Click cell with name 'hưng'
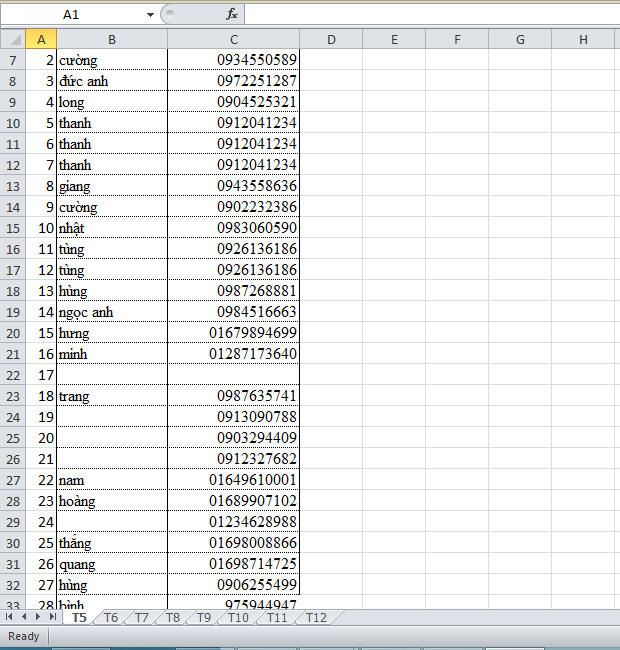 click(112, 333)
